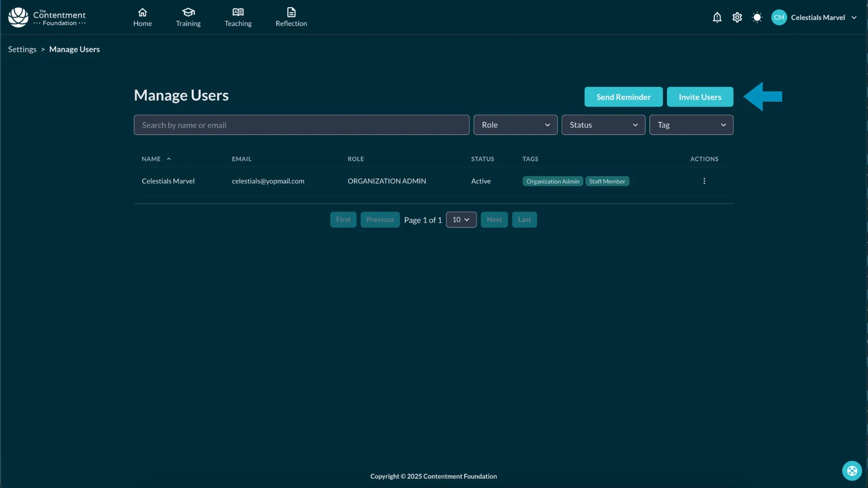Click the Active status cell
The height and width of the screenshot is (488, 868).
click(481, 181)
